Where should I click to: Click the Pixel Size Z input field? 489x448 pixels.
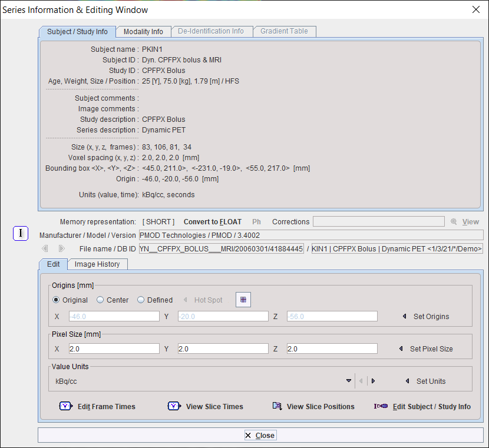(x=332, y=349)
